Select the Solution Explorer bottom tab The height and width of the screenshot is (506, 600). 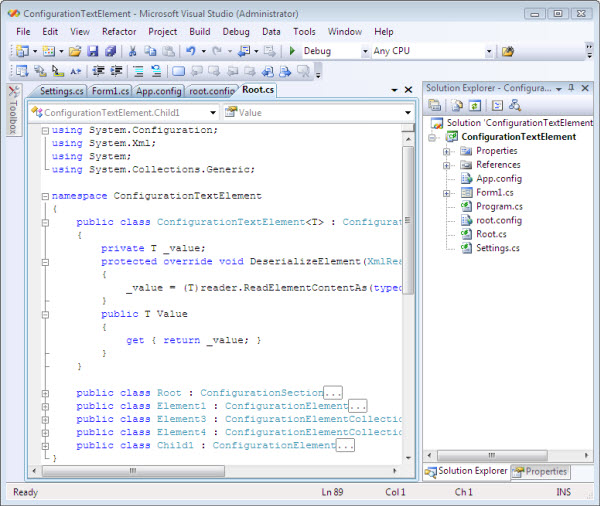tap(466, 471)
